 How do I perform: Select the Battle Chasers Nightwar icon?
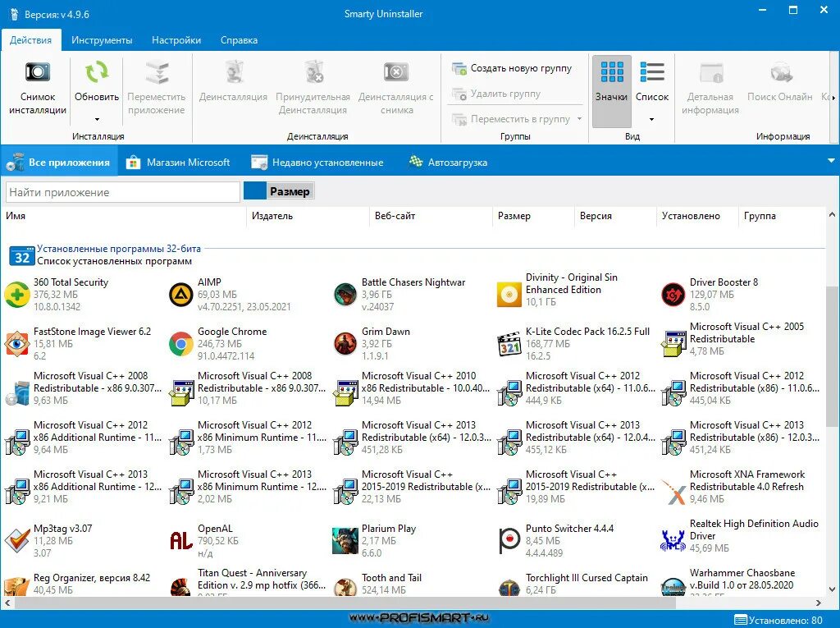click(345, 295)
